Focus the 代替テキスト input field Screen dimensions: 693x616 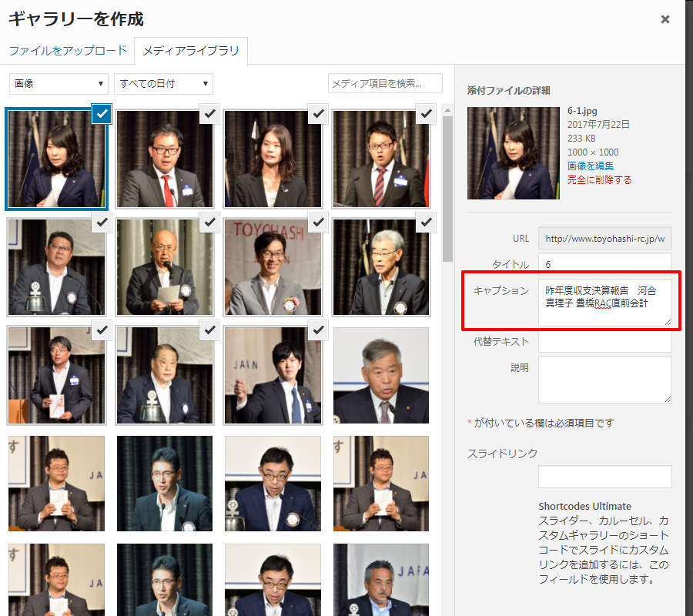click(x=604, y=341)
